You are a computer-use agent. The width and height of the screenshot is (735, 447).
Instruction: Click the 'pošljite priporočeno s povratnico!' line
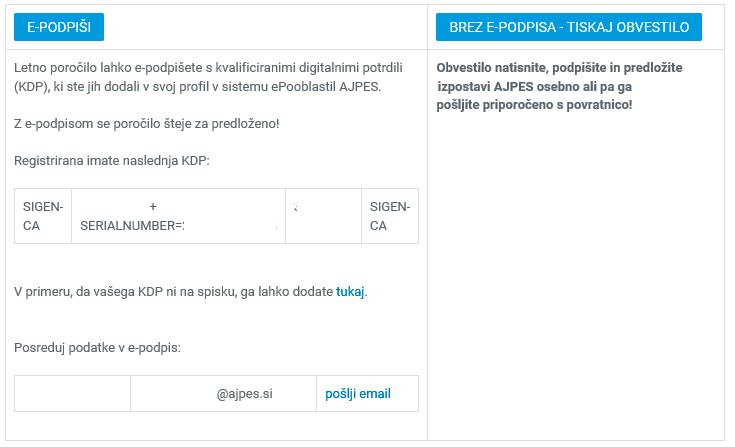tap(534, 104)
